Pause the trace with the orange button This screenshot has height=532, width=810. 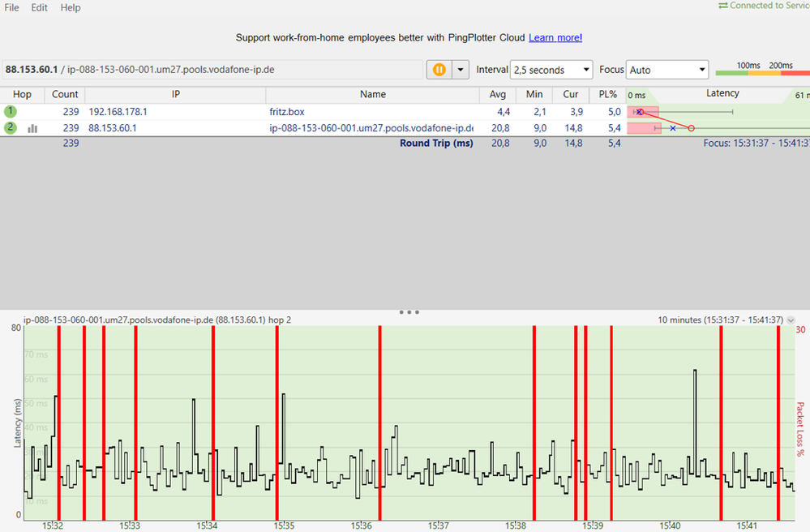tap(439, 70)
